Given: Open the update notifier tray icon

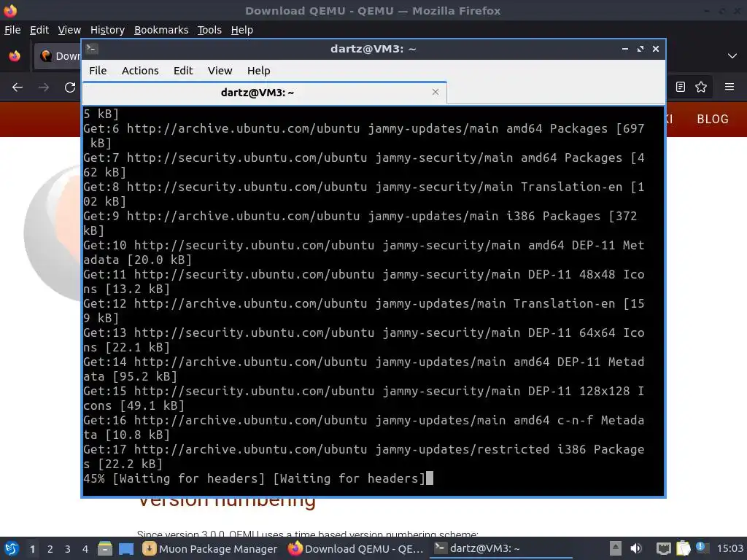Looking at the screenshot, I should (x=702, y=548).
